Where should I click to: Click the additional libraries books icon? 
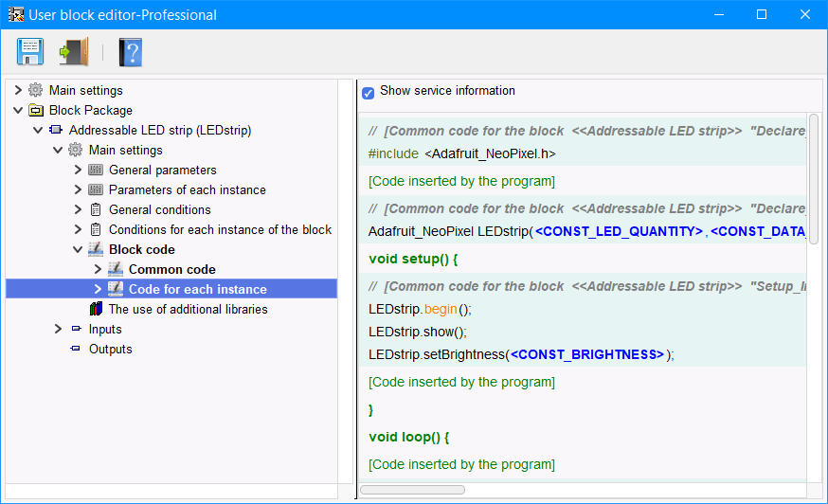pos(95,310)
